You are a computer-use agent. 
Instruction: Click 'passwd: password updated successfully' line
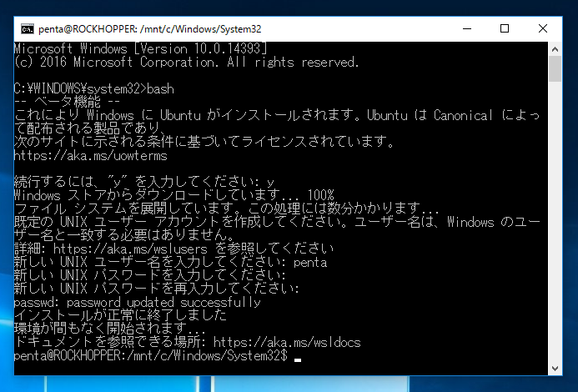coord(137,303)
